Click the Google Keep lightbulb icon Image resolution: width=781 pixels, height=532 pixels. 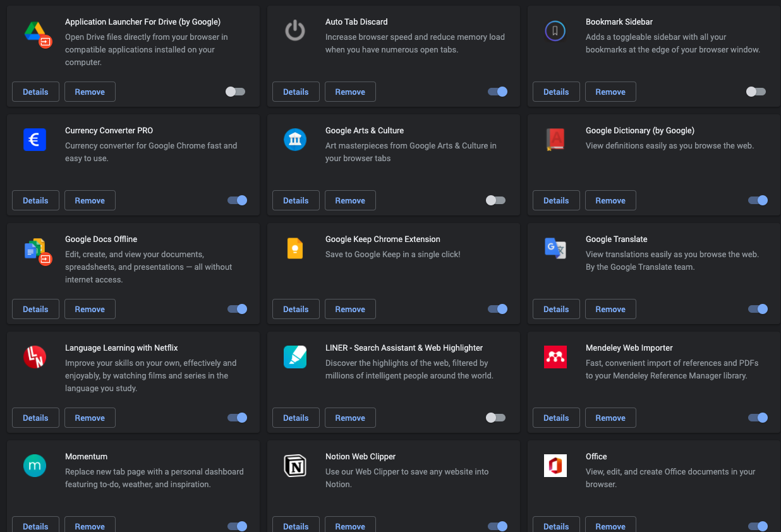[x=295, y=248]
